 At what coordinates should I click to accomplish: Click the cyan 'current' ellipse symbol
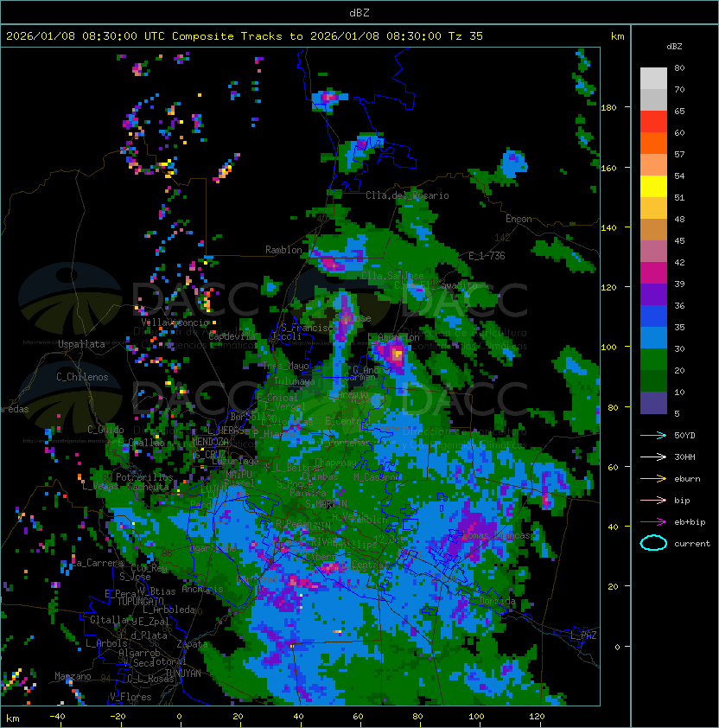click(x=653, y=543)
